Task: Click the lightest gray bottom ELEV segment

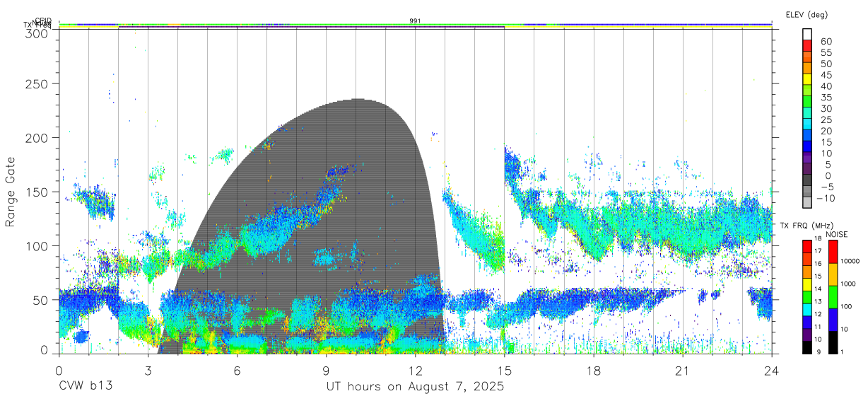Action: (x=807, y=202)
